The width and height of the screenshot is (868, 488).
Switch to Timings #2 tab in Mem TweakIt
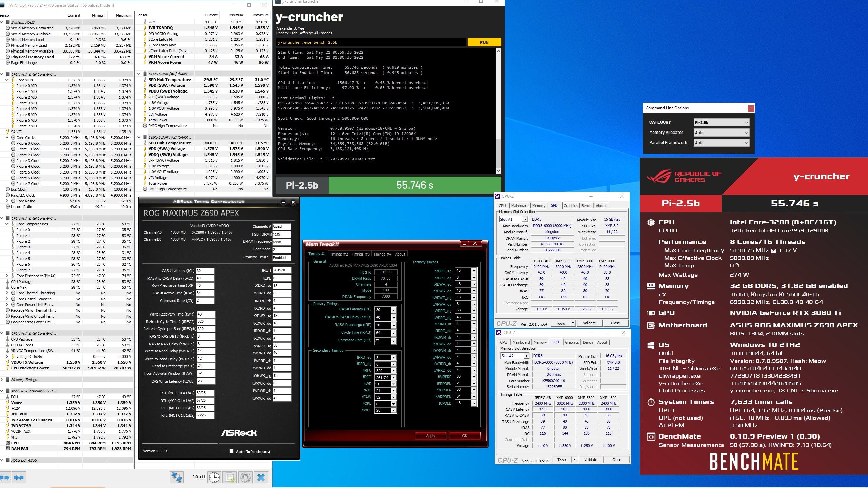click(x=339, y=254)
